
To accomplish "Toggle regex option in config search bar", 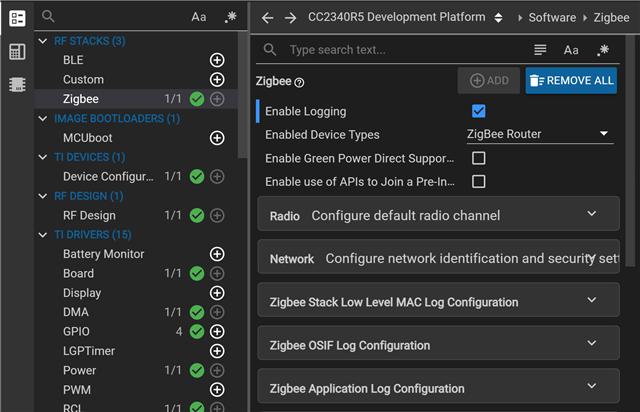I will [x=603, y=50].
